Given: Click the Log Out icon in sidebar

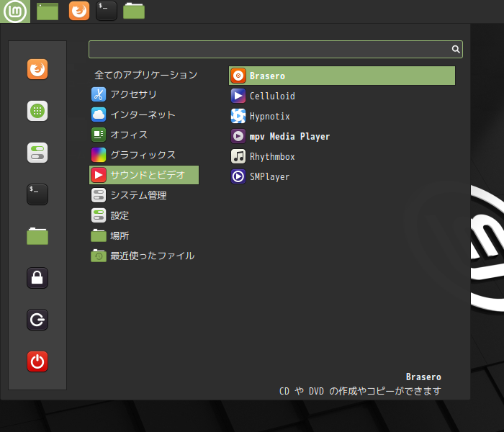Looking at the screenshot, I should pyautogui.click(x=37, y=320).
